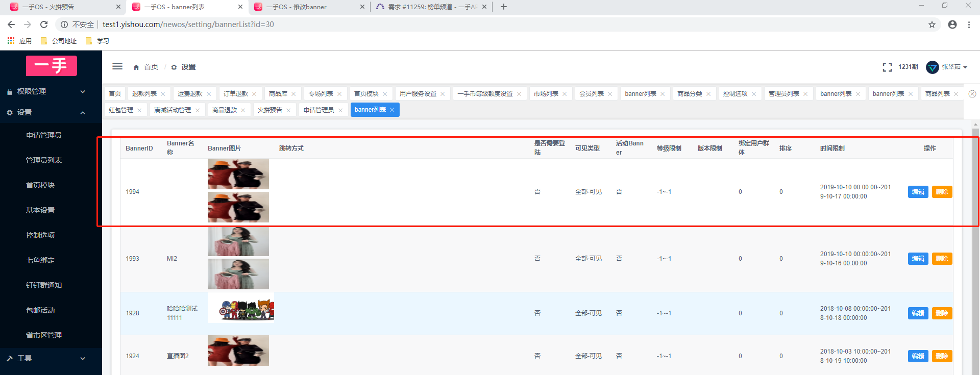Open 钉钉群通知 in sidebar
The height and width of the screenshot is (375, 980).
pyautogui.click(x=44, y=285)
